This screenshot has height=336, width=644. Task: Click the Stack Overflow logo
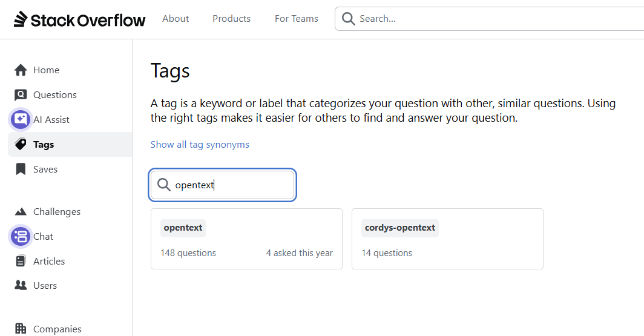point(79,19)
